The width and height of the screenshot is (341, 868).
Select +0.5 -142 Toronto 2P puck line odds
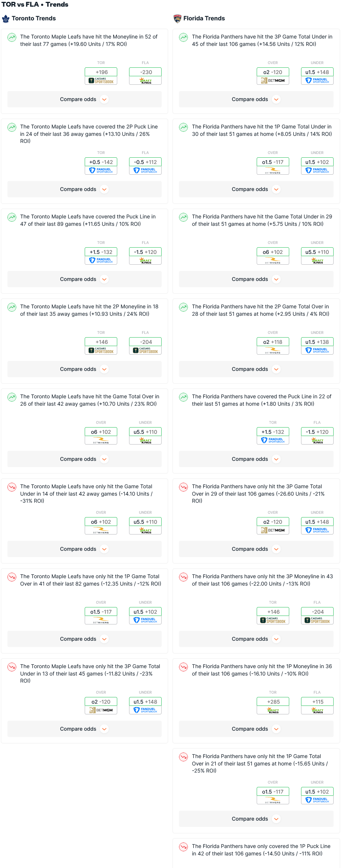101,162
